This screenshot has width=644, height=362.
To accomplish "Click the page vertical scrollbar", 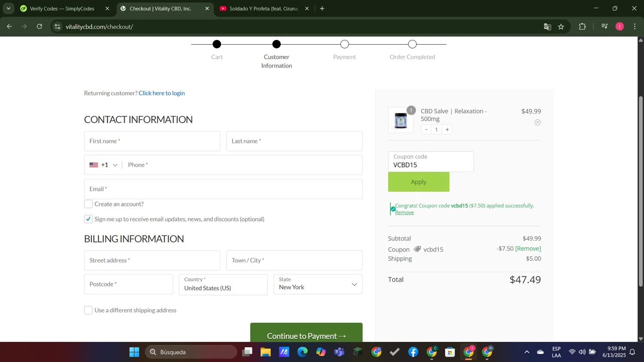I will (641, 191).
